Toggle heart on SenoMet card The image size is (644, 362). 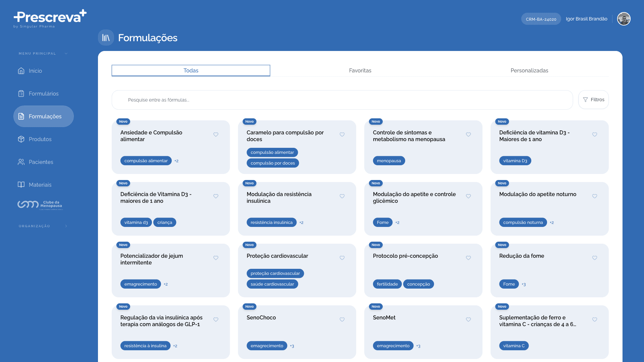coord(469,319)
